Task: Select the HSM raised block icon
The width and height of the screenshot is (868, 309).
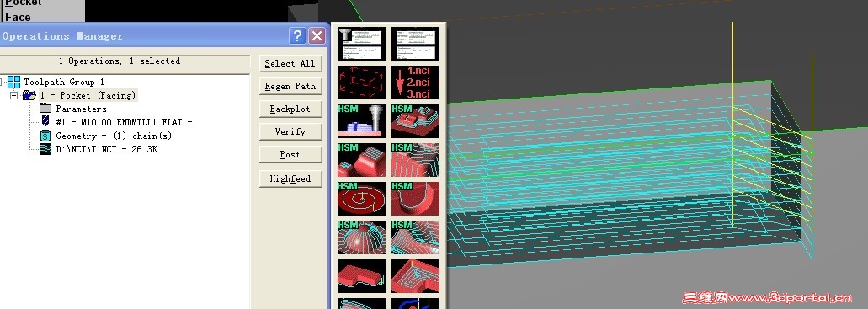Action: click(x=361, y=160)
